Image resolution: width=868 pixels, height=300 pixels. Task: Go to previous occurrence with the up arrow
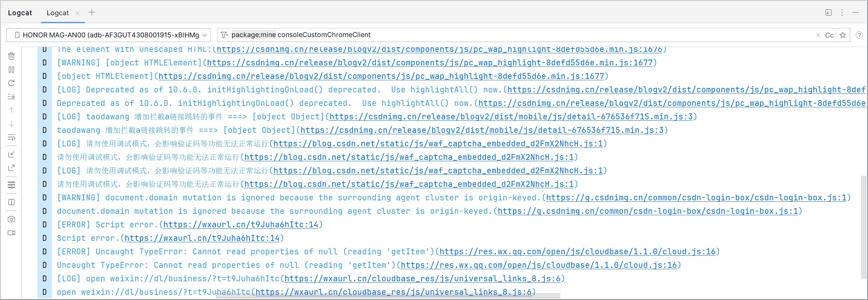(x=11, y=110)
